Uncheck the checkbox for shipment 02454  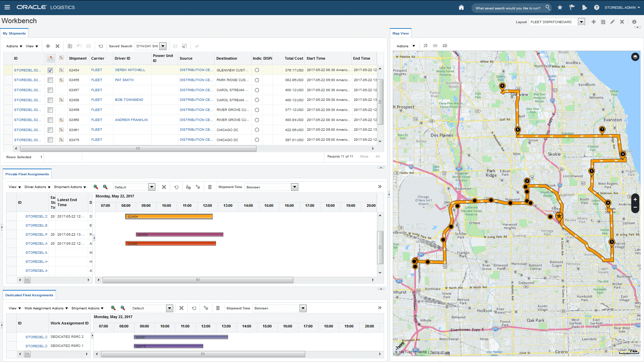50,70
